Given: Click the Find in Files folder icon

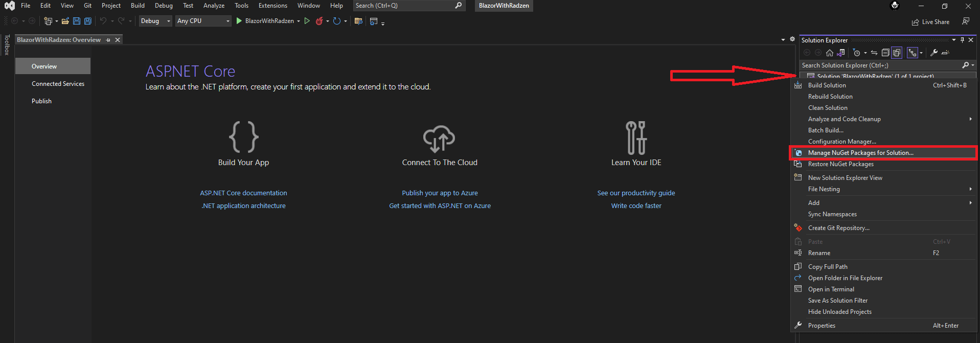Looking at the screenshot, I should pyautogui.click(x=358, y=21).
